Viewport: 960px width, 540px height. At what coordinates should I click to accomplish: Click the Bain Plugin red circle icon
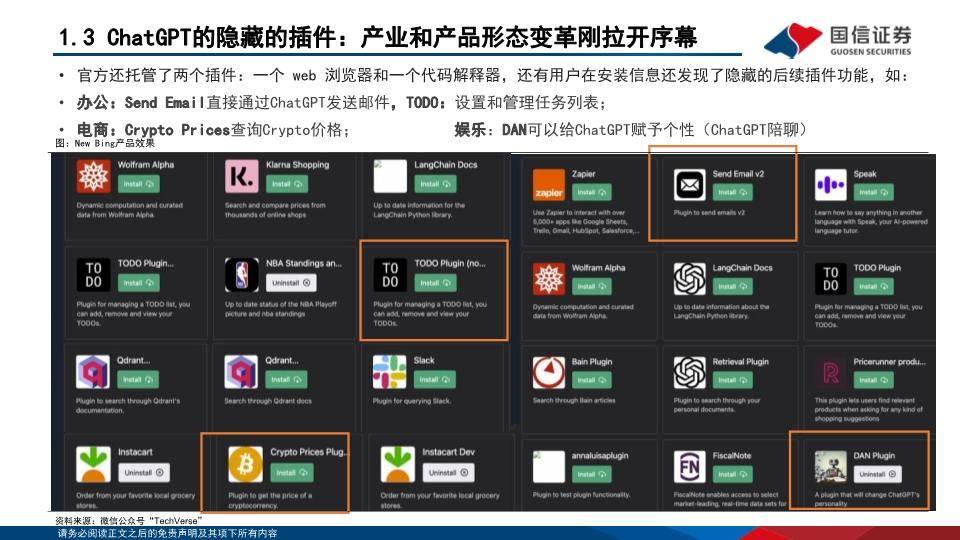click(549, 372)
